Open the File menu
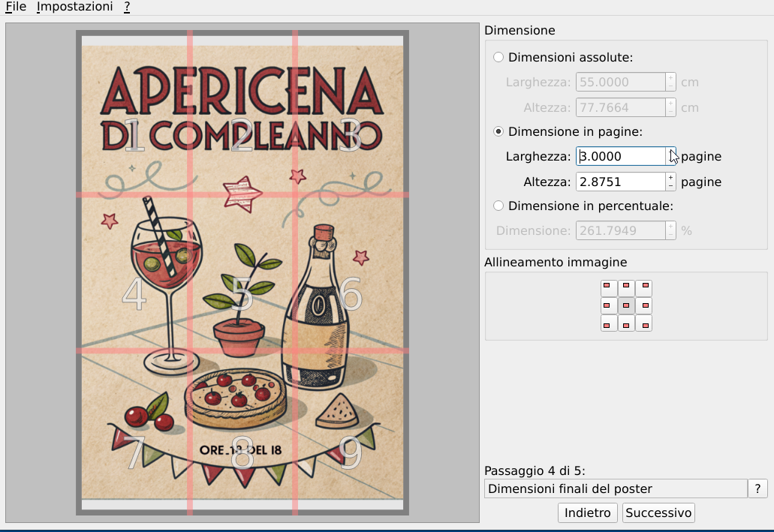774x532 pixels. [x=16, y=7]
